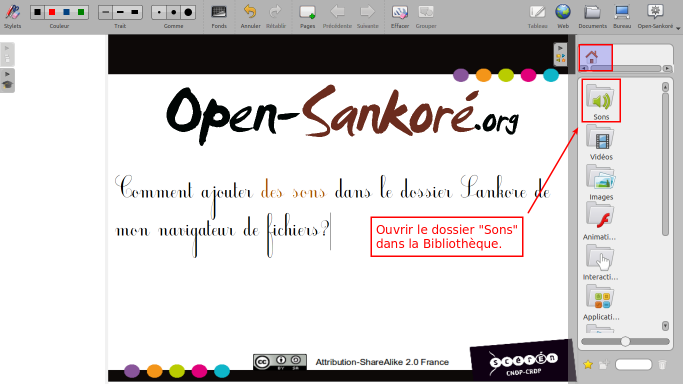The height and width of the screenshot is (384, 683).
Task: Open the Sons folder in library
Action: coord(601,101)
